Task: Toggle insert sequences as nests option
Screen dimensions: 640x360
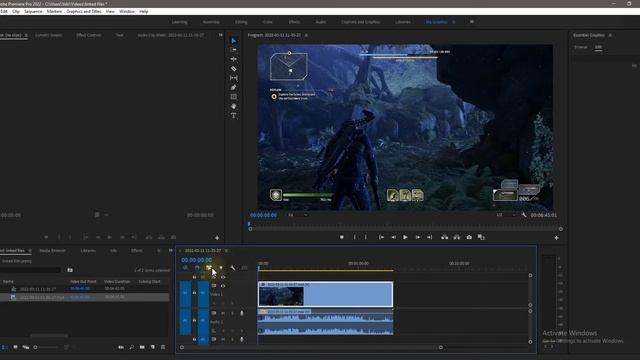Action: (185, 268)
